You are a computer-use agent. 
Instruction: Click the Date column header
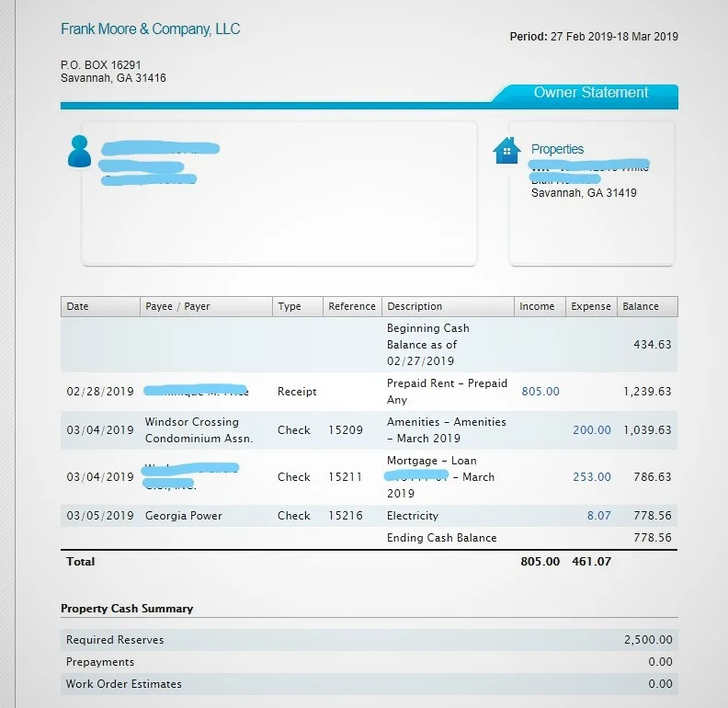pos(100,306)
